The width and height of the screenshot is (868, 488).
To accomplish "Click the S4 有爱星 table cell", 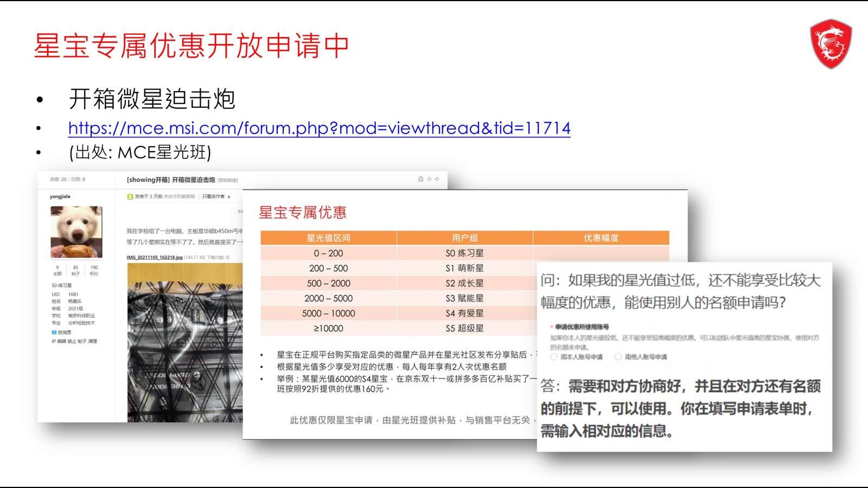I will pyautogui.click(x=465, y=313).
